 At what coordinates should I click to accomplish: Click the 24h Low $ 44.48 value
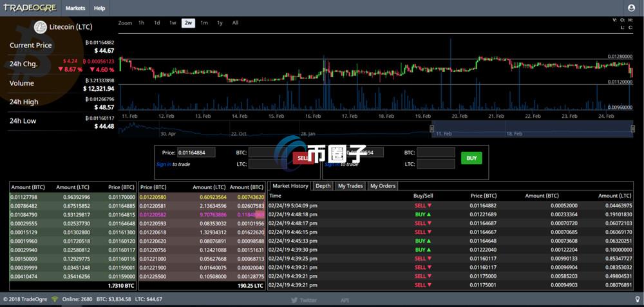pos(104,126)
